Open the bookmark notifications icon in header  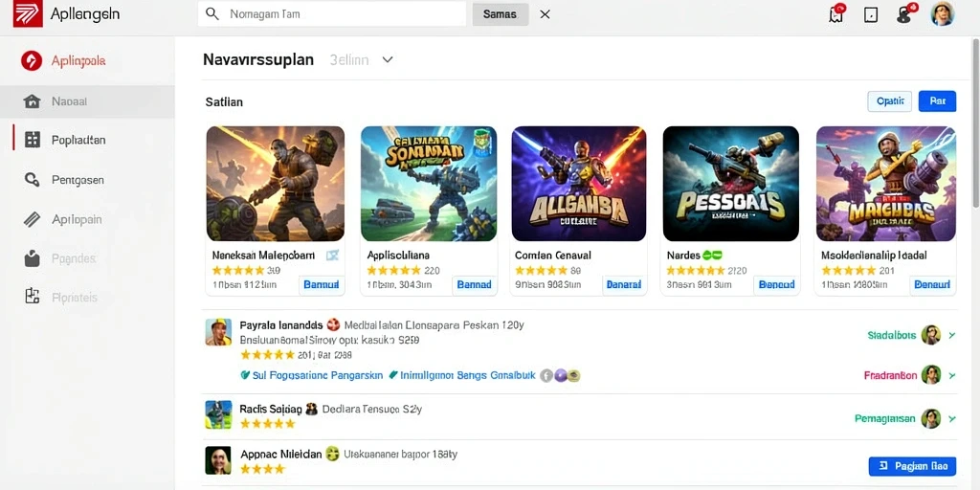tap(836, 13)
